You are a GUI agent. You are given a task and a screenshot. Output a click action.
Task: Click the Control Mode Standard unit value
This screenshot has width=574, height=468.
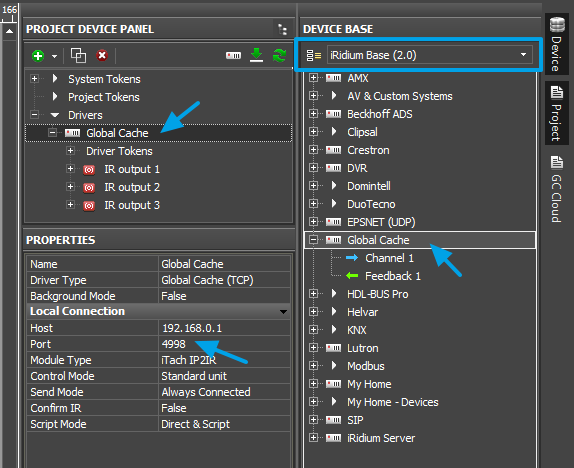pyautogui.click(x=224, y=376)
